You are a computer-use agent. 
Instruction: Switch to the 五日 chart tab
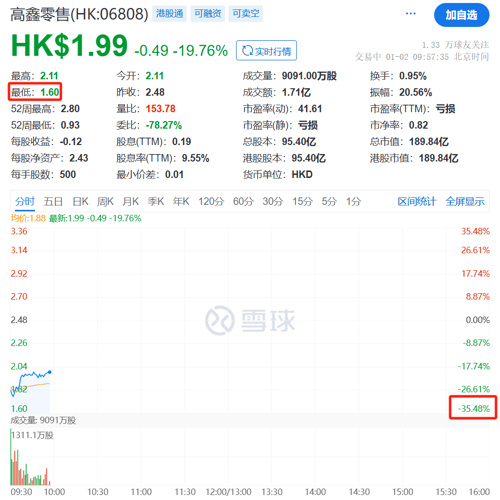coord(53,201)
